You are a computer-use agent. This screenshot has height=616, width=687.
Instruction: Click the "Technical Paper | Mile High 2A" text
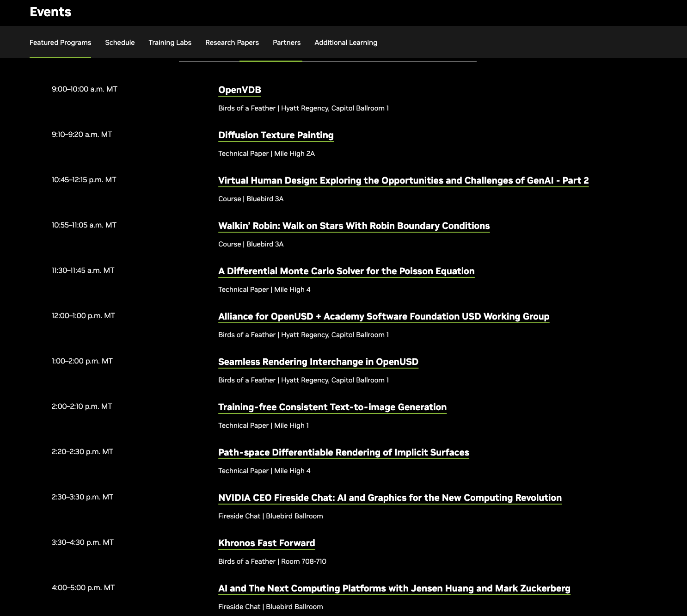pyautogui.click(x=266, y=154)
